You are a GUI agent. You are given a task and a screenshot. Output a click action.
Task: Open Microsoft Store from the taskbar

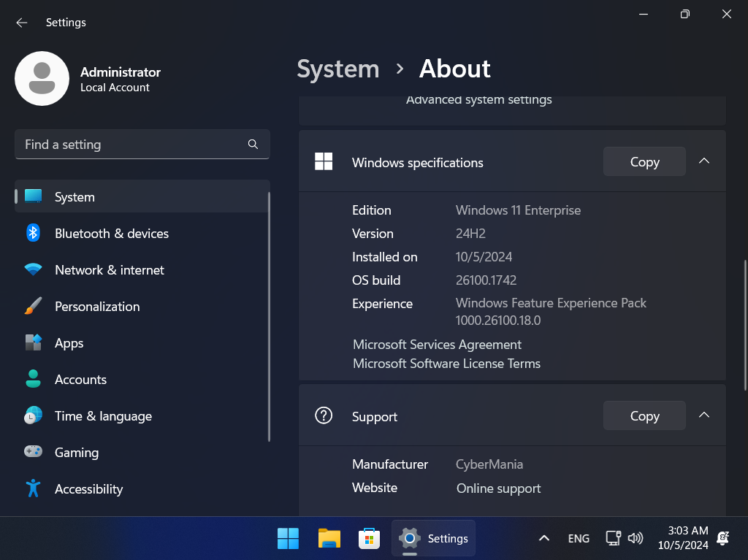click(x=369, y=539)
